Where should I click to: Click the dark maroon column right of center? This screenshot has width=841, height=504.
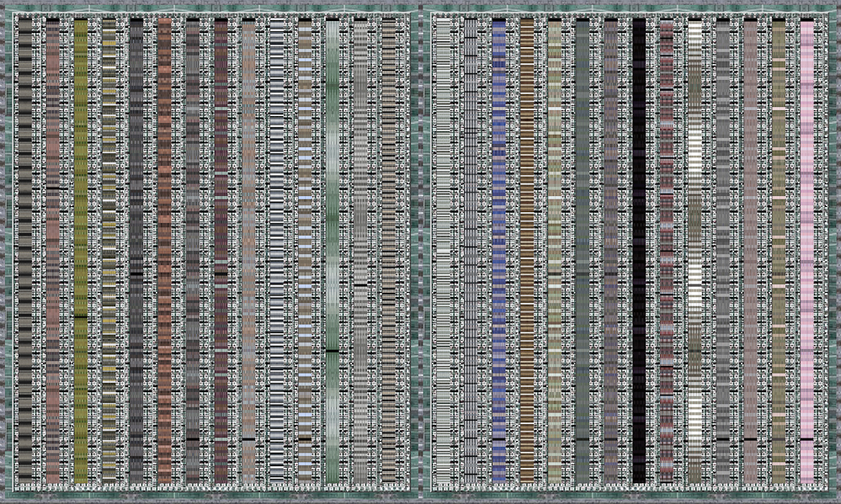tap(665, 252)
